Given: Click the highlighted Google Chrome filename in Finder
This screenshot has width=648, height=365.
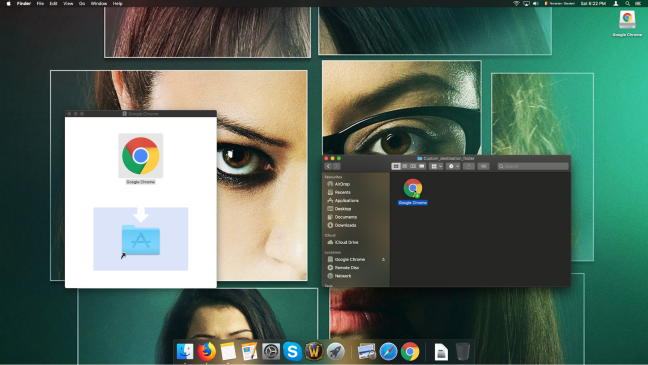Looking at the screenshot, I should 412,203.
